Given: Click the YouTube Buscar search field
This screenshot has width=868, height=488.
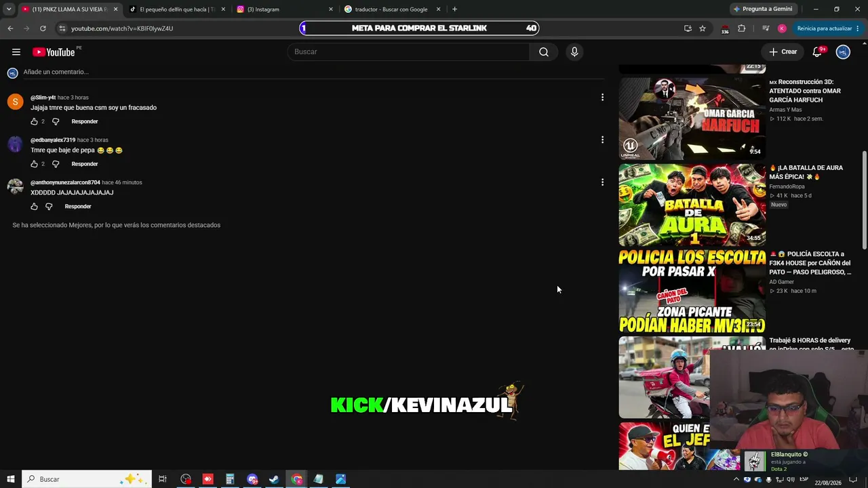Looking at the screenshot, I should pos(408,52).
